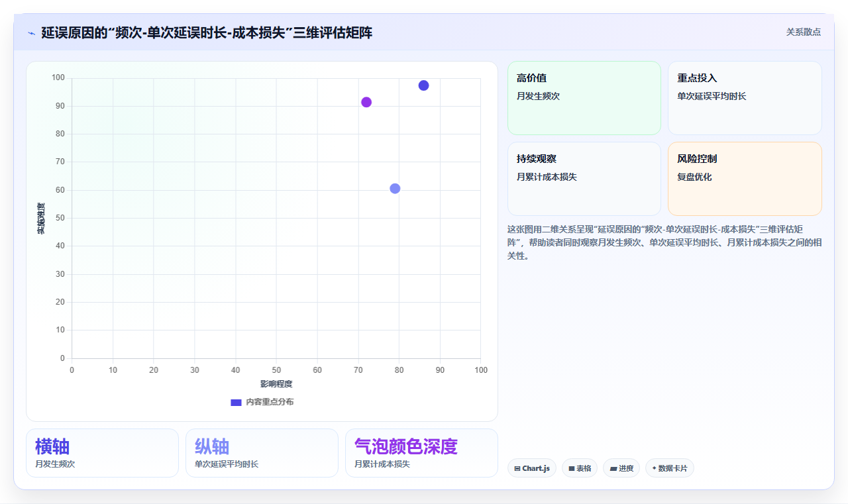Select the dark blue bubble near 97

click(423, 85)
